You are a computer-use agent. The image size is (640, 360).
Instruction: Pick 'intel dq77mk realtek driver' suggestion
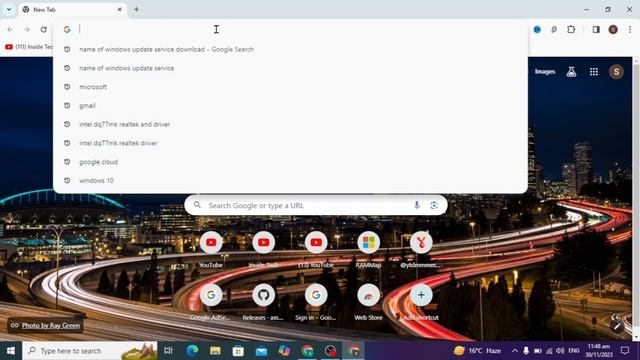tap(290, 143)
